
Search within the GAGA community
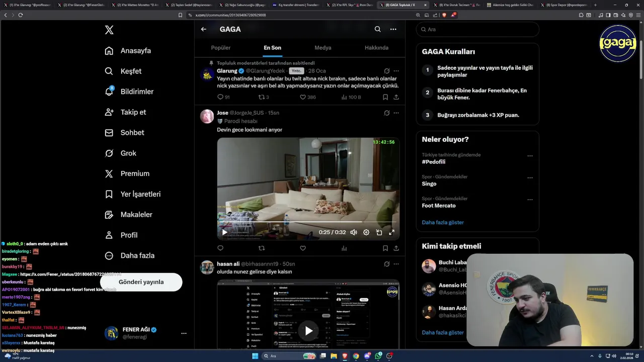click(x=377, y=29)
